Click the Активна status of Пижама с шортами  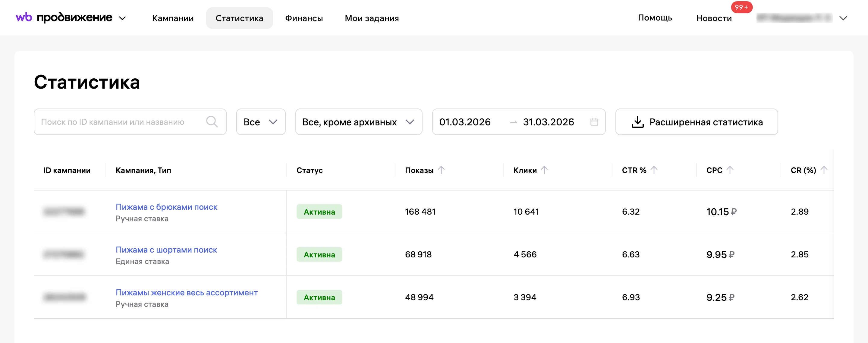[x=319, y=254]
